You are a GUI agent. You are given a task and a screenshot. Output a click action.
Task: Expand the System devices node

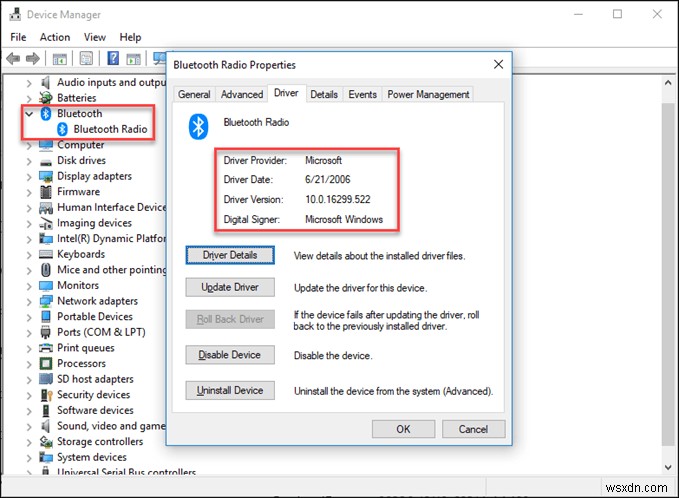pos(29,457)
